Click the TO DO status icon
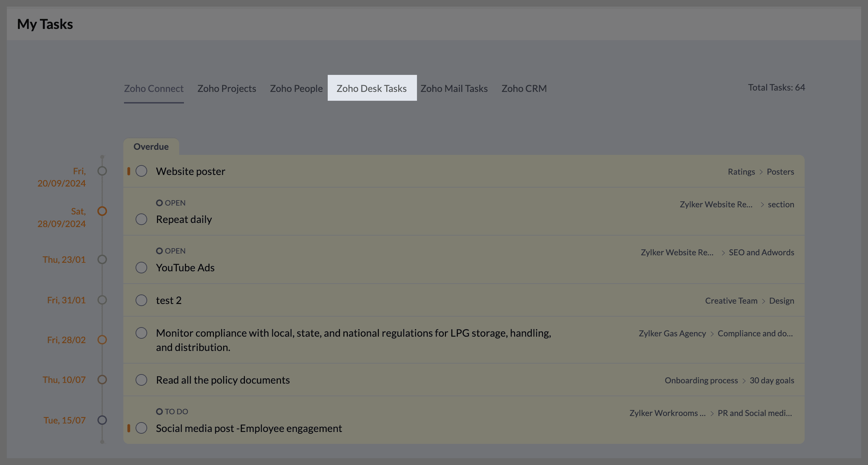 [x=159, y=412]
